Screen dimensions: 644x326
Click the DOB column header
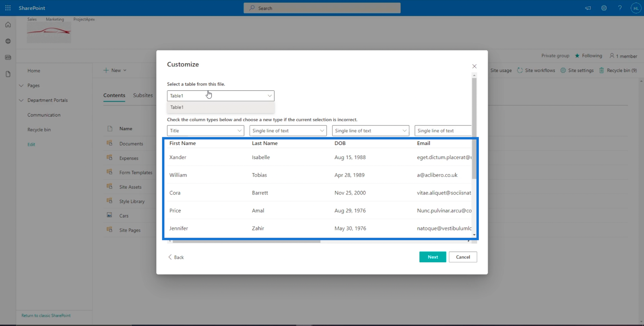coord(340,143)
